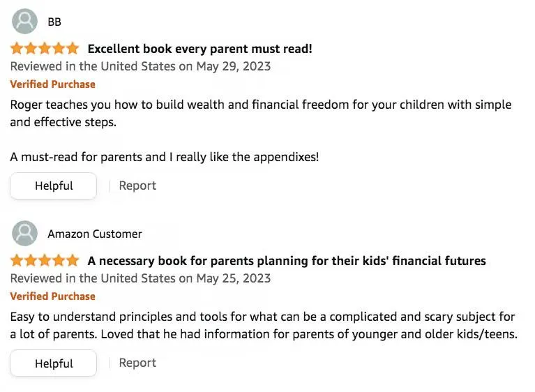Open the "A necessary book for parents" review title
The height and width of the screenshot is (392, 535).
click(286, 261)
